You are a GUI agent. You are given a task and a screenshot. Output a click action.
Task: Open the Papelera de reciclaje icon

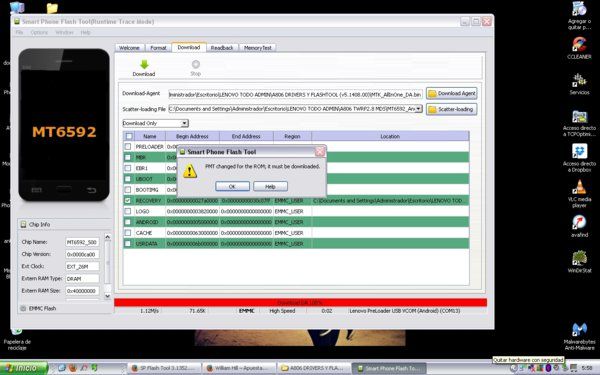(x=16, y=331)
